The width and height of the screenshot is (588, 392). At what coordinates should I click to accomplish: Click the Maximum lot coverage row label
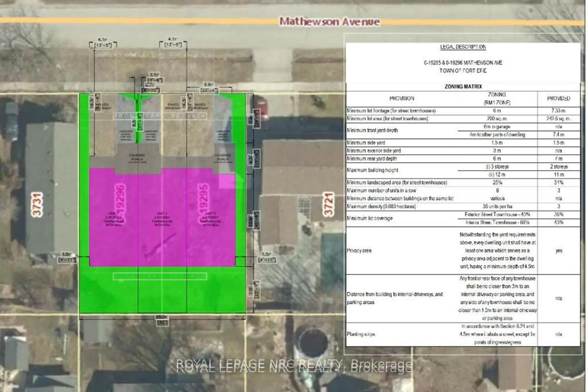(369, 218)
